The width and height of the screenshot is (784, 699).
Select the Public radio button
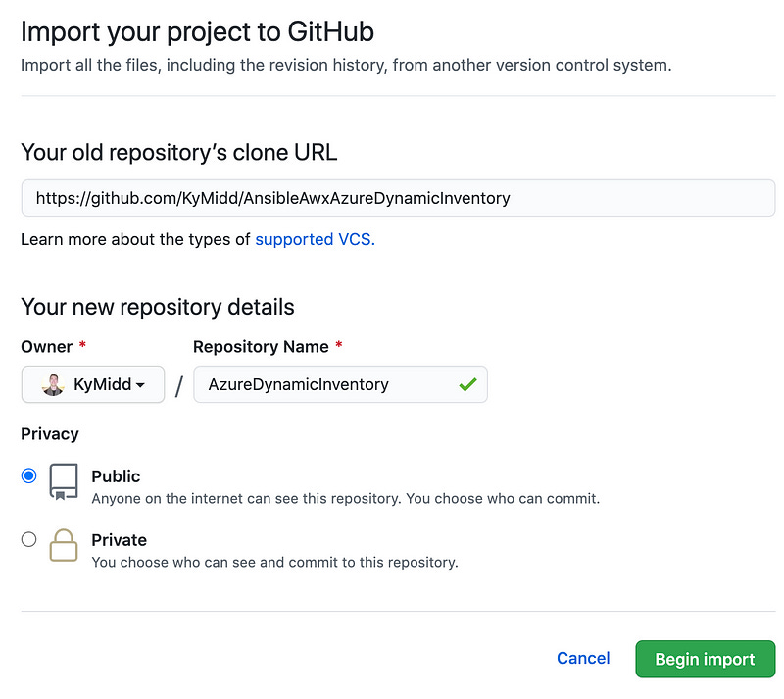point(29,475)
